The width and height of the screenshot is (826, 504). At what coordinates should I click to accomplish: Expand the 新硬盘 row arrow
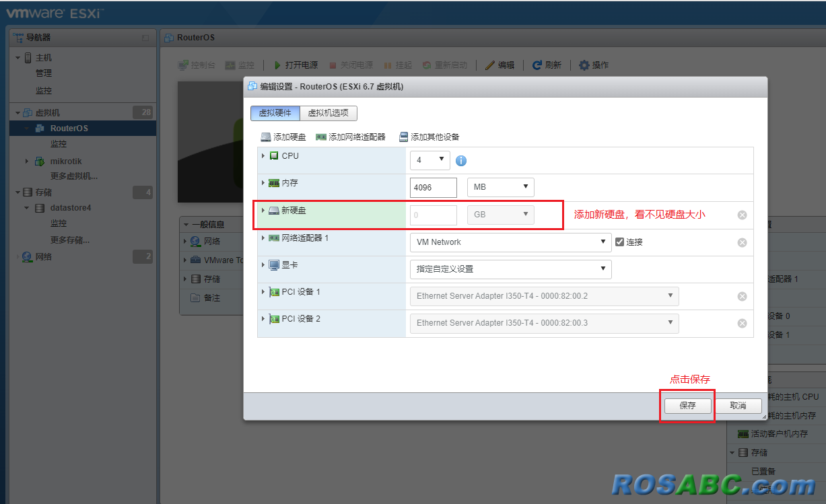263,211
